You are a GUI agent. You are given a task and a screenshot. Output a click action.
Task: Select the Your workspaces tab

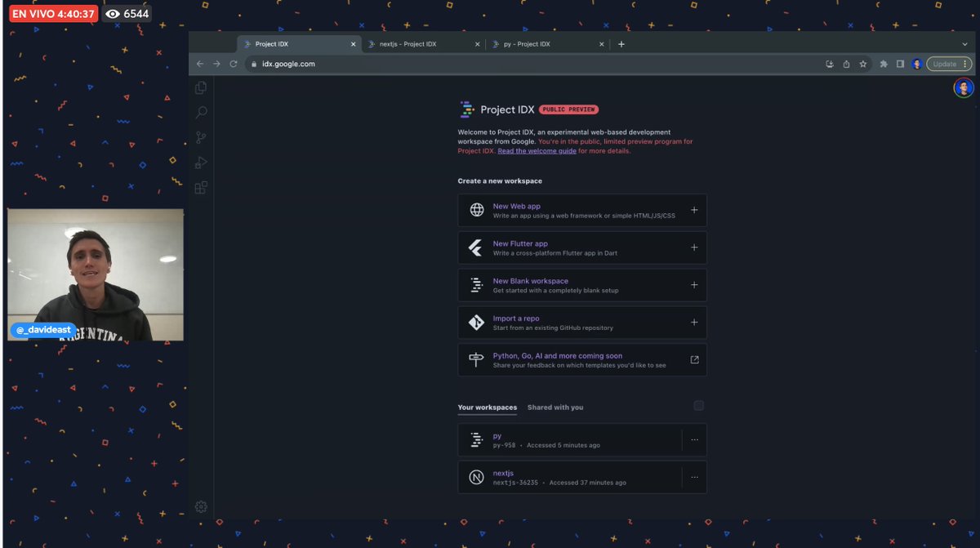coord(488,408)
